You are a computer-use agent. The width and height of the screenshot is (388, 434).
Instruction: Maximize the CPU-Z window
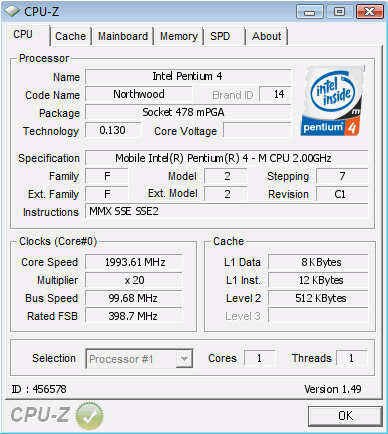click(x=339, y=12)
